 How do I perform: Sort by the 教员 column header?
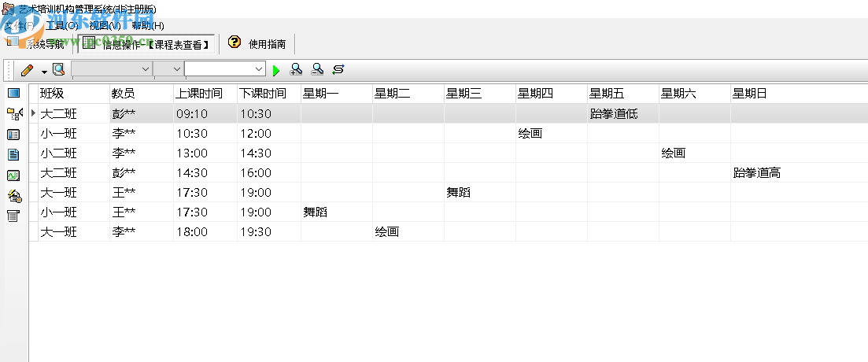[x=142, y=94]
